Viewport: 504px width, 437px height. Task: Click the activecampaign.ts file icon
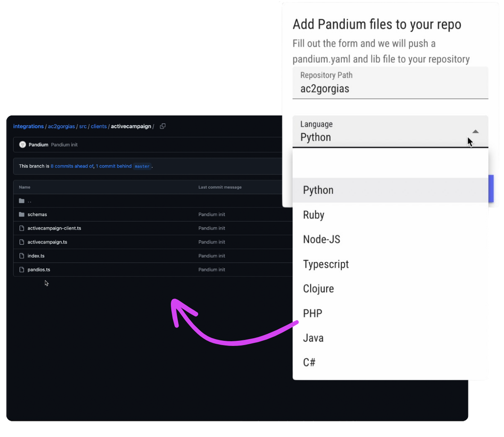(x=22, y=242)
